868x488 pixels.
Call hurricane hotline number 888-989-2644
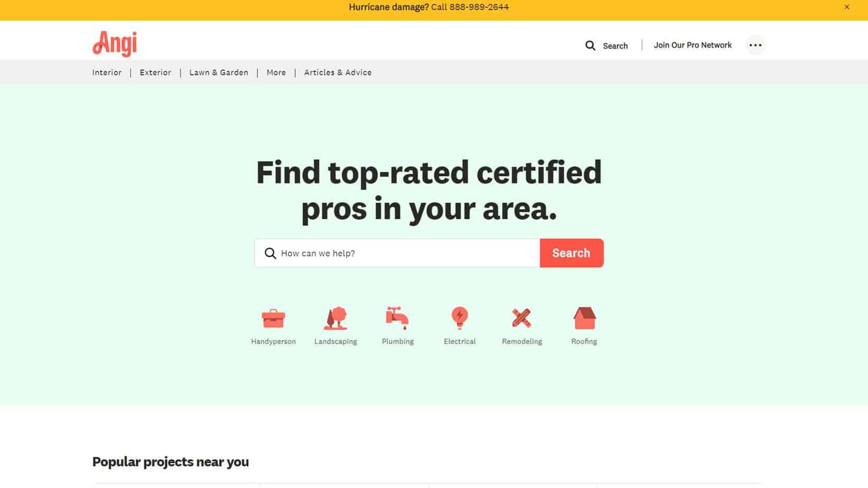pos(479,7)
